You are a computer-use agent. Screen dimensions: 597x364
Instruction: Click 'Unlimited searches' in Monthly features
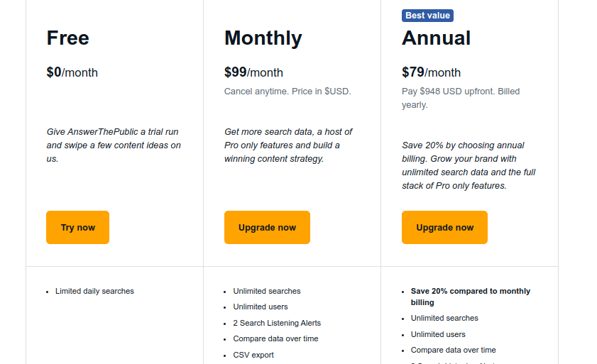[266, 292]
